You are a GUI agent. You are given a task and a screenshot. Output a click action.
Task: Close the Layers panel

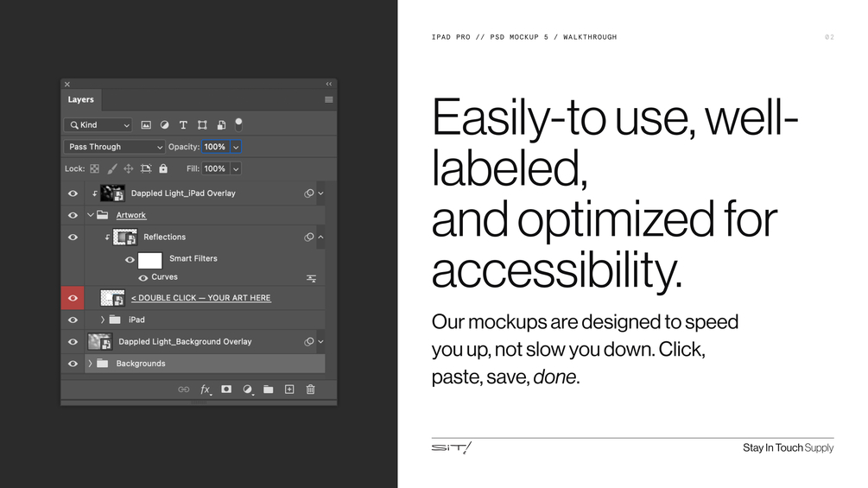pyautogui.click(x=67, y=85)
